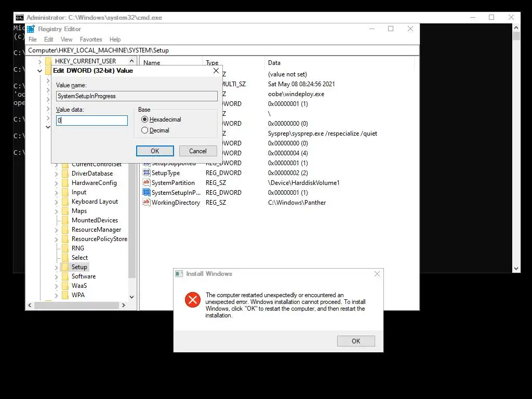The image size is (532, 399).
Task: Expand the Input key
Action: coord(56,192)
